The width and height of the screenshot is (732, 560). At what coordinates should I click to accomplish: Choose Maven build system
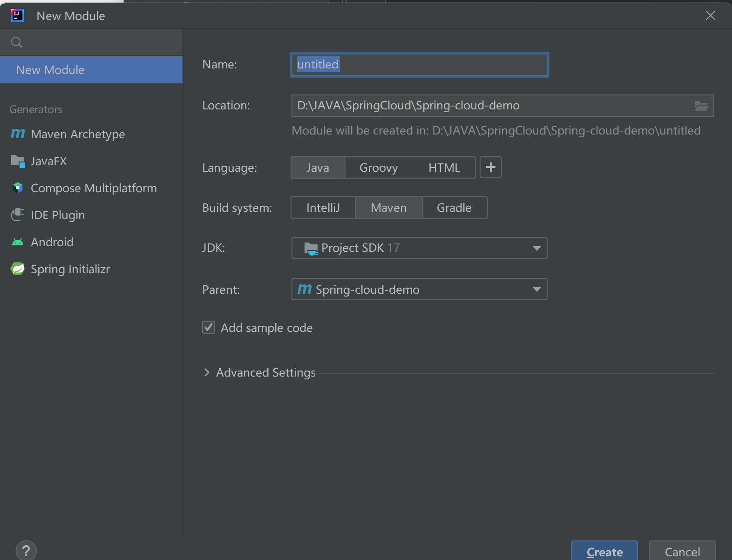(389, 208)
